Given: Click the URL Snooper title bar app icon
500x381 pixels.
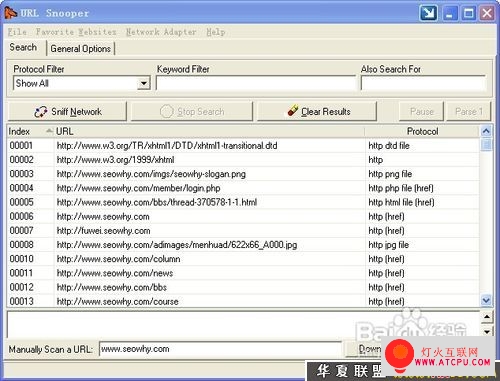Looking at the screenshot, I should 11,13.
